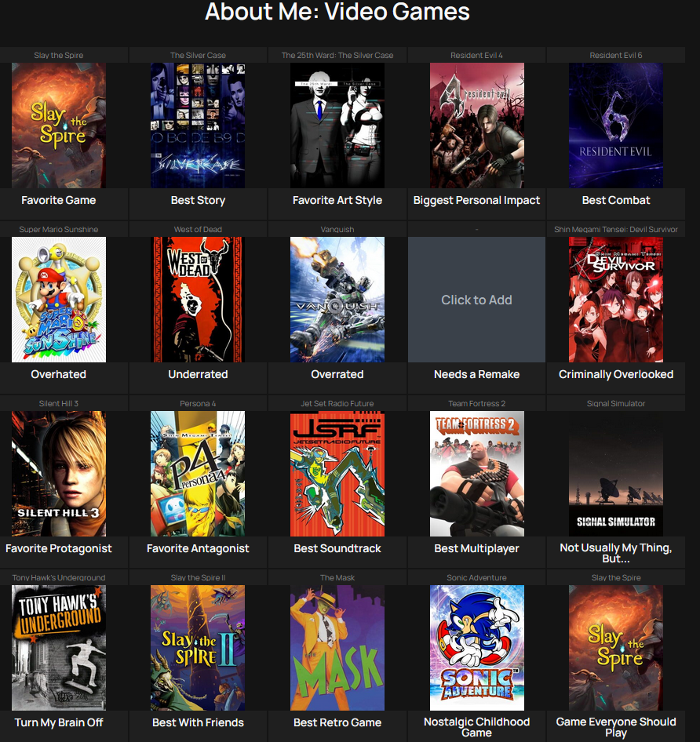The width and height of the screenshot is (700, 742).
Task: Click the 'Underrated' category label
Action: pyautogui.click(x=198, y=374)
